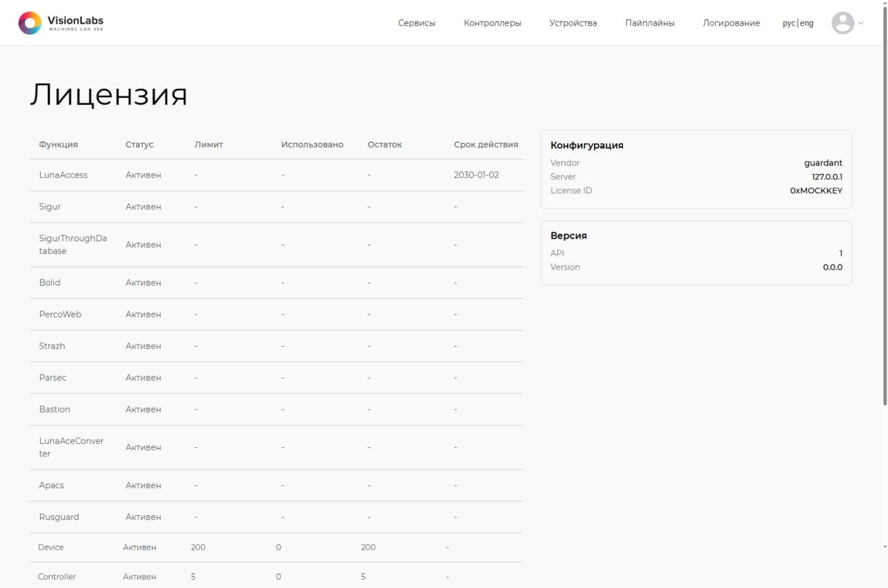This screenshot has height=588, width=888.
Task: Click the Версия panel heading
Action: click(x=569, y=236)
